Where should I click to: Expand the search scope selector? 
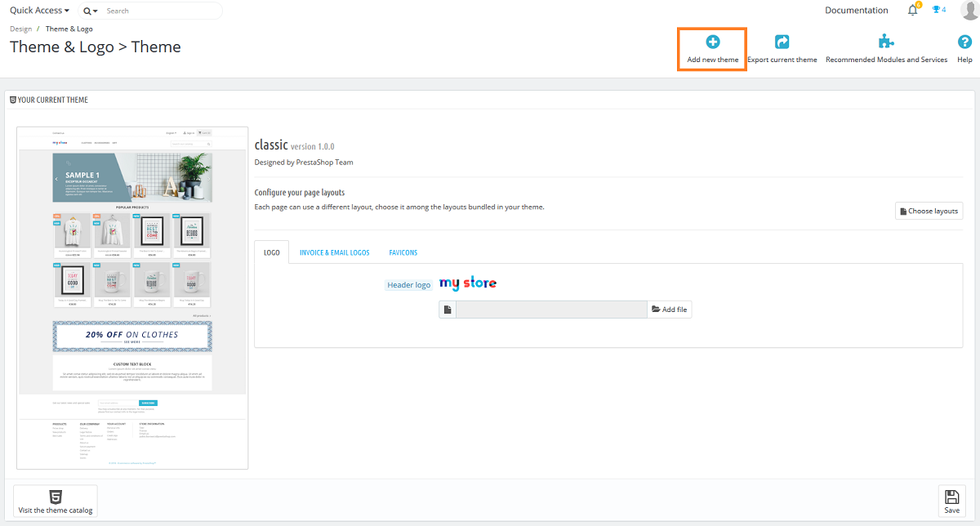88,12
